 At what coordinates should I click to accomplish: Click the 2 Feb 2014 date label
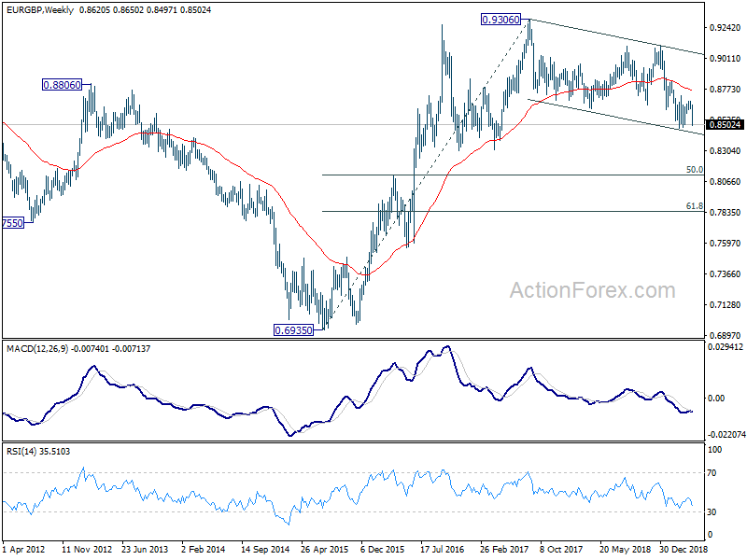point(204,549)
